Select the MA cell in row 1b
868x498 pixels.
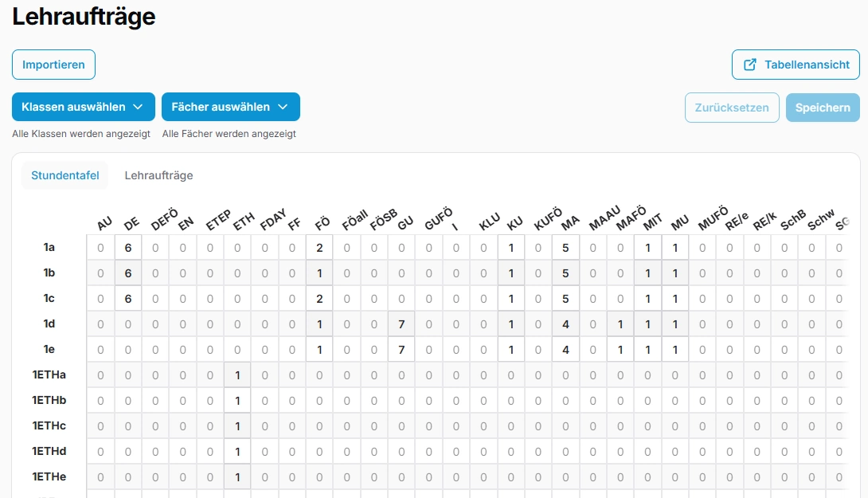coord(565,273)
